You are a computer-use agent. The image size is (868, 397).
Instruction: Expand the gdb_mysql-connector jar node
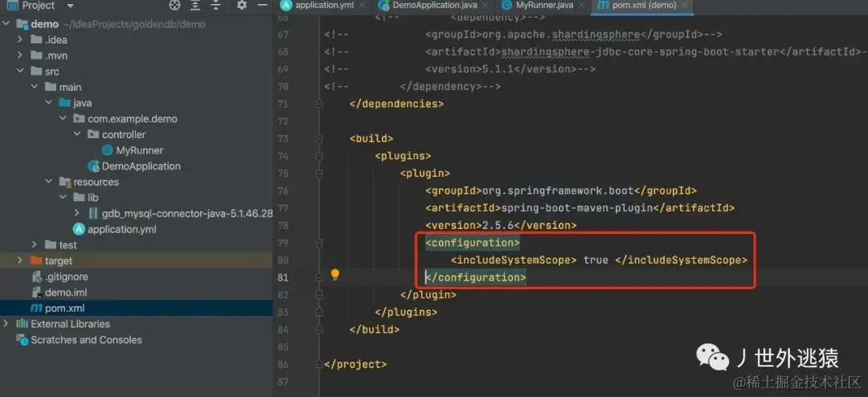(x=77, y=213)
